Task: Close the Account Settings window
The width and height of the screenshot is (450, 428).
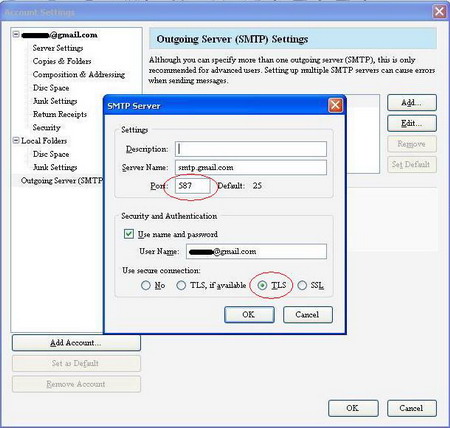Action: click(x=439, y=12)
